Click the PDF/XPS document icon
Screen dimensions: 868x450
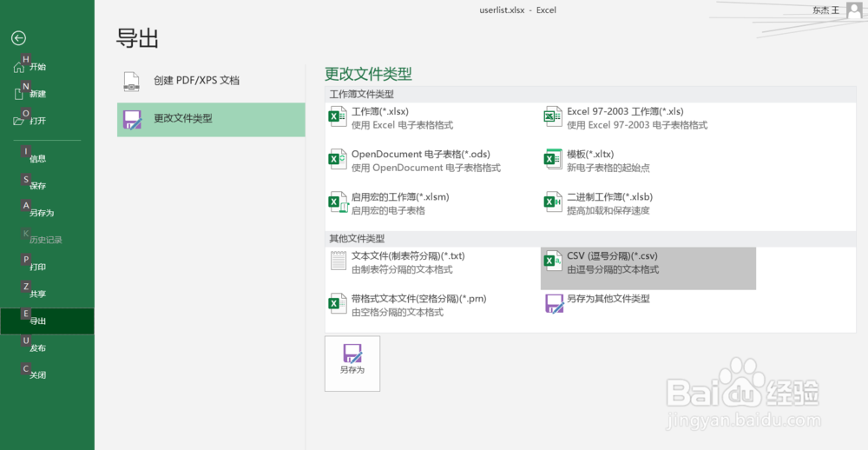(132, 82)
